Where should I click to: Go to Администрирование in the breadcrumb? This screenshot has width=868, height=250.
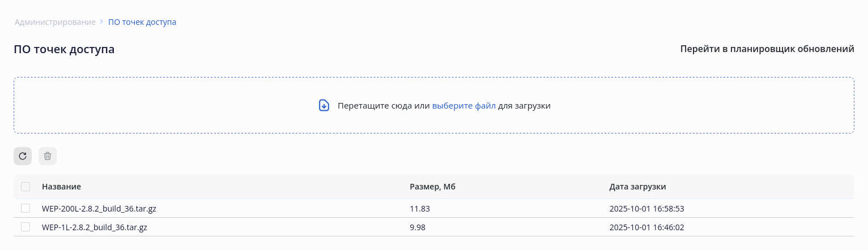pos(55,22)
